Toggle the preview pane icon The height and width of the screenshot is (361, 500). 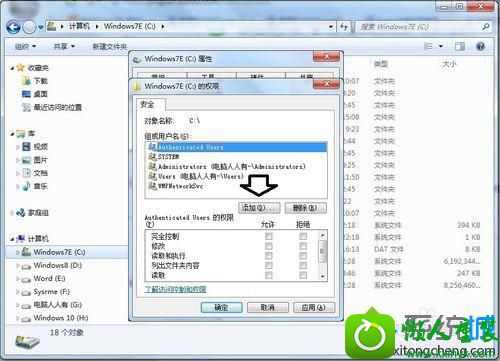460,46
